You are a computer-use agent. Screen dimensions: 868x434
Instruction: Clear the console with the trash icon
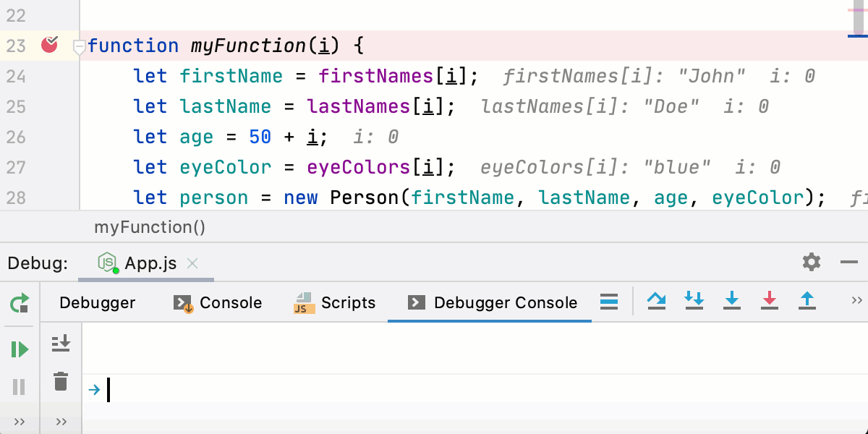(61, 381)
